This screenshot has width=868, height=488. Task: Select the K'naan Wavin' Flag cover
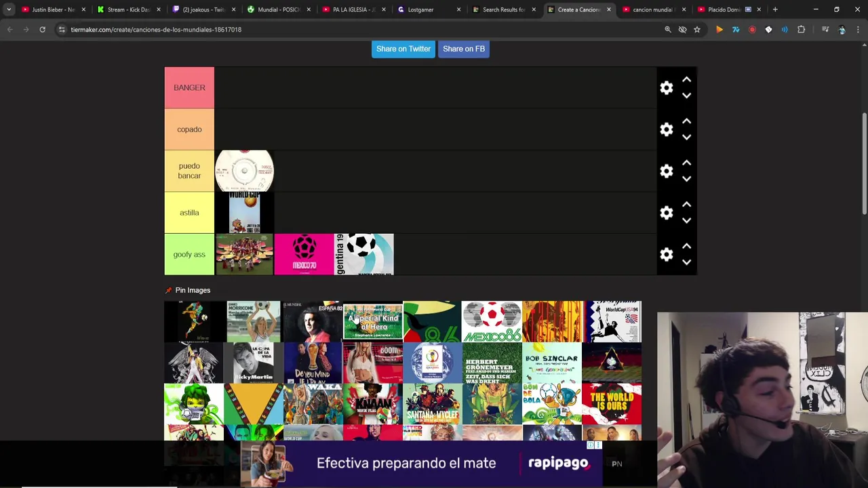pyautogui.click(x=372, y=404)
